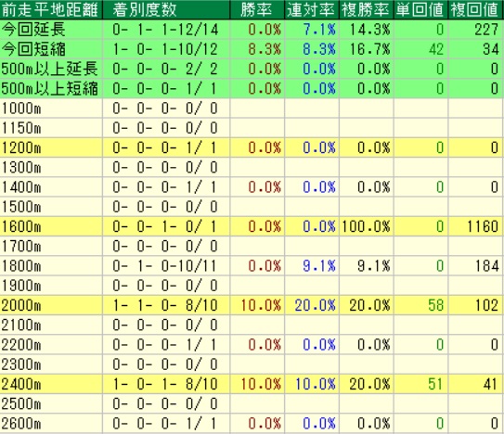
Task: Select the 今回延長 row label
Action: pyautogui.click(x=33, y=30)
